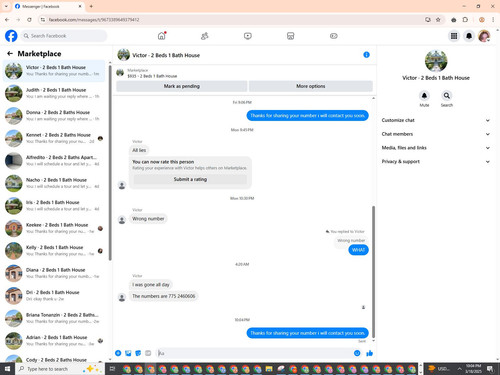Attach a photo with the image icon

[x=128, y=353]
